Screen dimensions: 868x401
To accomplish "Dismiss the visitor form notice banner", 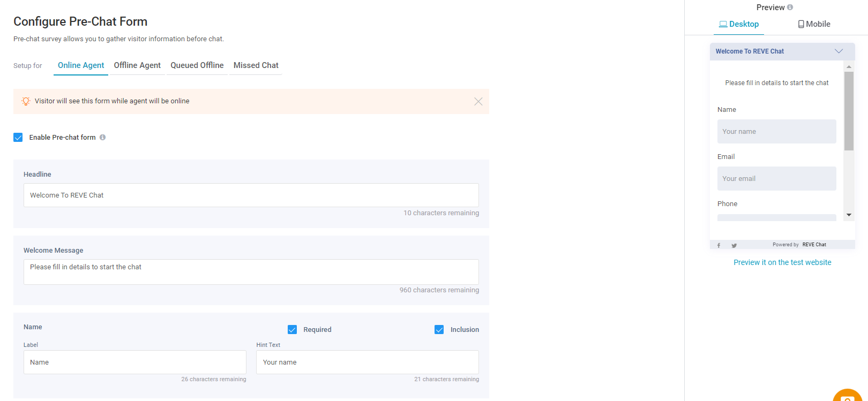I will coord(478,102).
